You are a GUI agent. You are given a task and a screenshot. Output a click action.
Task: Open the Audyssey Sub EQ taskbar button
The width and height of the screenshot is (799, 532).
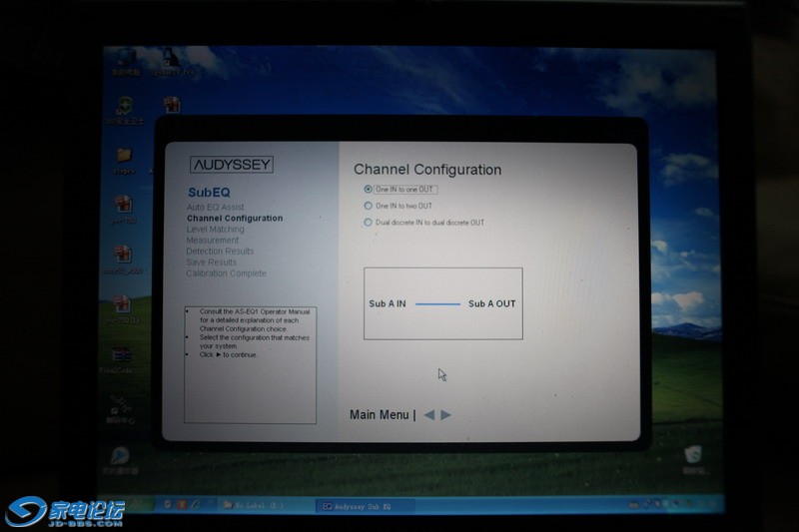click(x=366, y=506)
